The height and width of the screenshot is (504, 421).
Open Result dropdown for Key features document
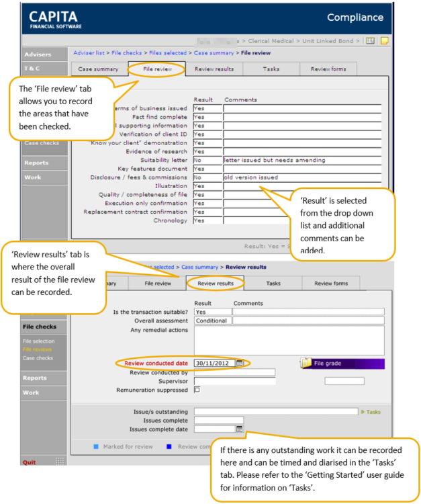point(207,169)
